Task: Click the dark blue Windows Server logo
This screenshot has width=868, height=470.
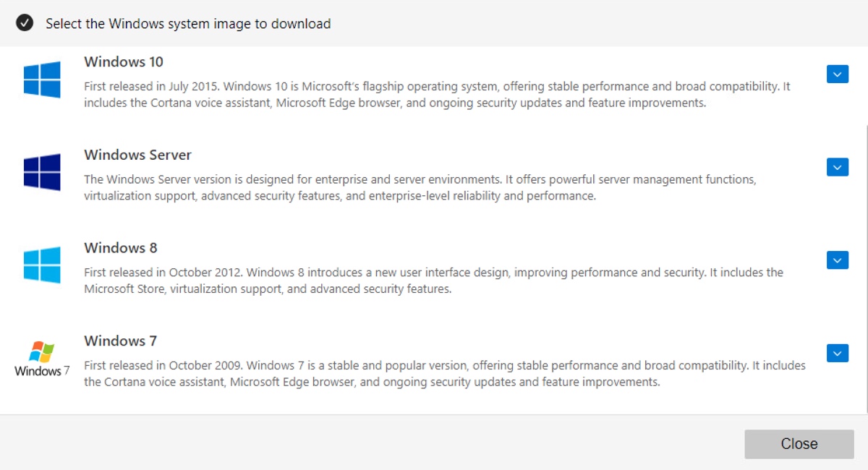Action: click(41, 171)
